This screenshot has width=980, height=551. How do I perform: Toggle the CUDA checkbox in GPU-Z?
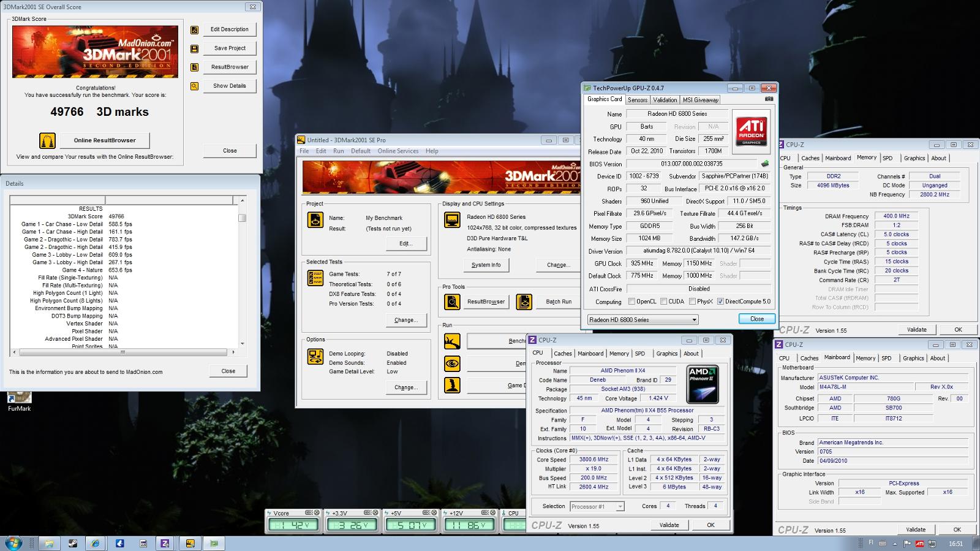pyautogui.click(x=663, y=302)
